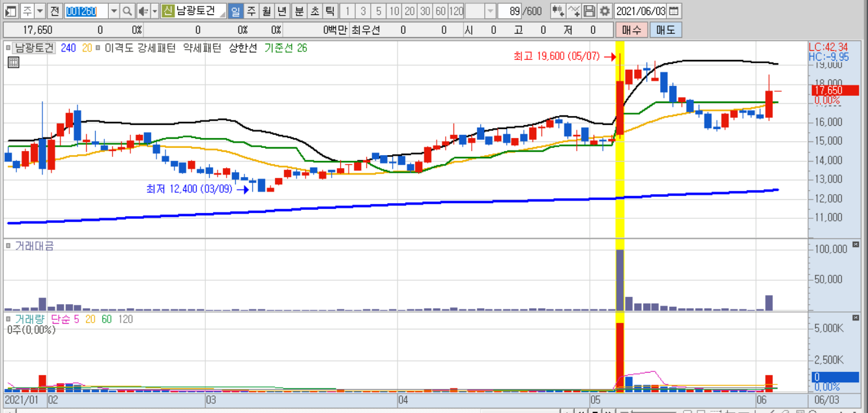Click the floppy disk save icon
This screenshot has height=413, width=868.
click(x=589, y=11)
